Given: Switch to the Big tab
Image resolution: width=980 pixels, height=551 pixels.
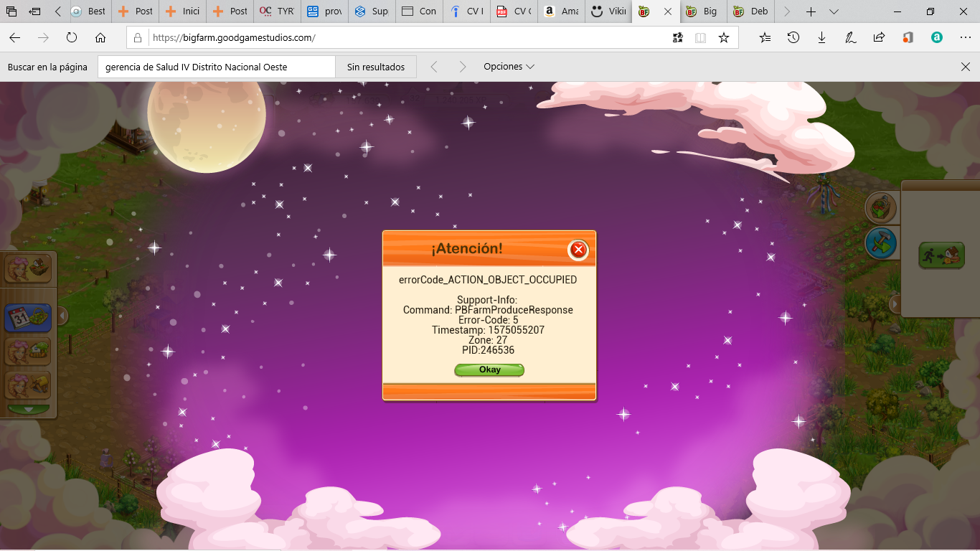Looking at the screenshot, I should (703, 11).
